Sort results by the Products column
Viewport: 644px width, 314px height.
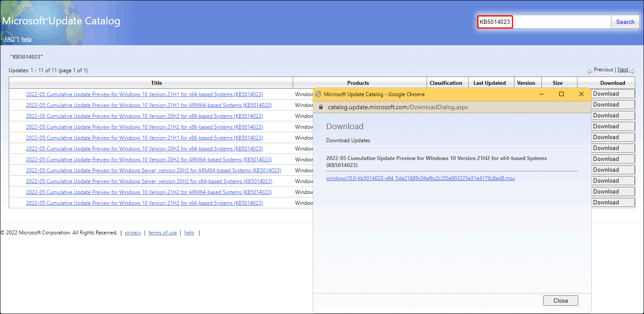358,83
